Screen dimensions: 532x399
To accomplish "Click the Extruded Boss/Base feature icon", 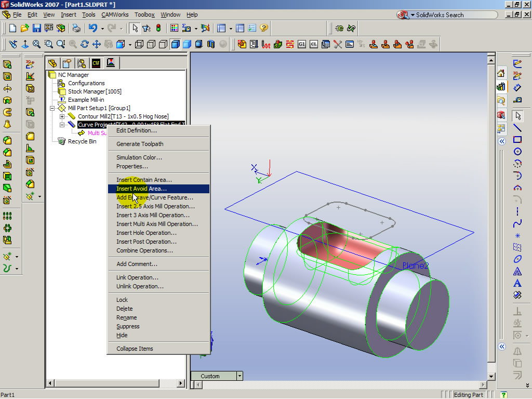I will pos(7,64).
